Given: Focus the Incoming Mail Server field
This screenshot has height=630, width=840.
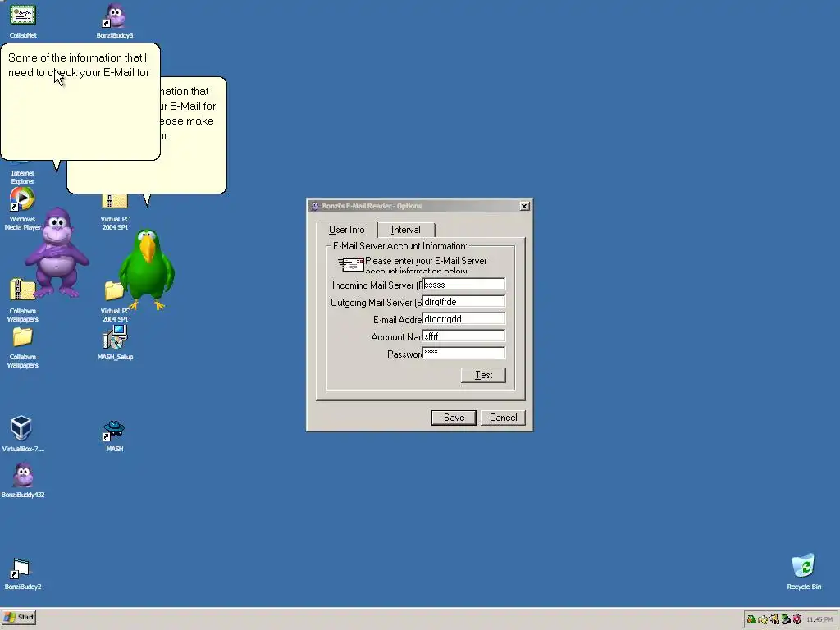Looking at the screenshot, I should (x=463, y=285).
